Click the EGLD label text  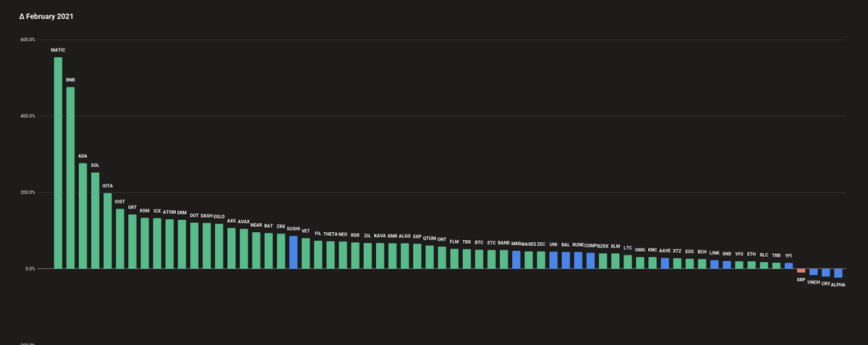[219, 216]
